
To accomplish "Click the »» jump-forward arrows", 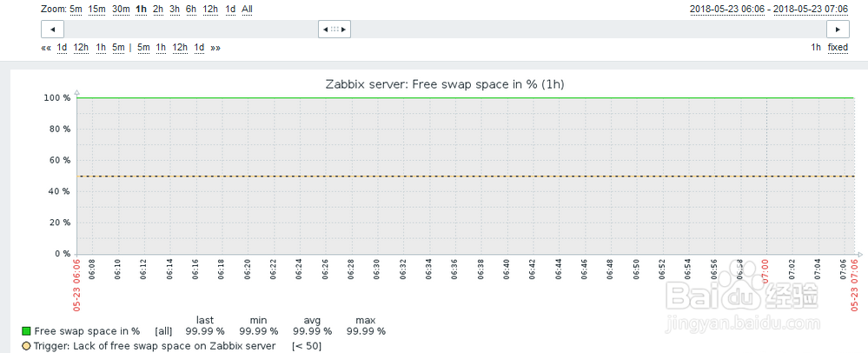I will tap(215, 47).
